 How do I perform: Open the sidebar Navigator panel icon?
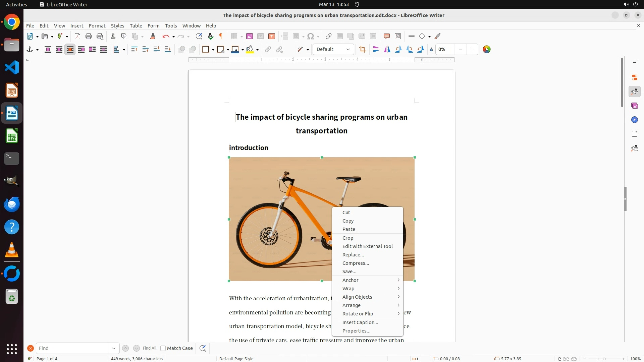click(634, 120)
